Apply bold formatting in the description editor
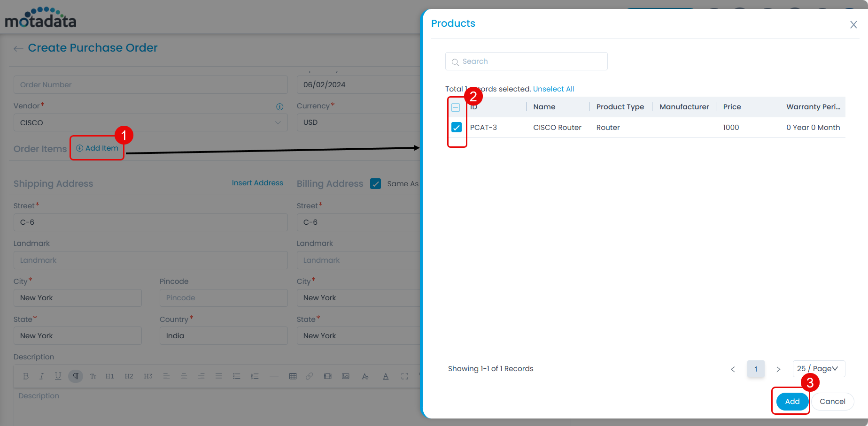This screenshot has width=868, height=426. click(26, 376)
